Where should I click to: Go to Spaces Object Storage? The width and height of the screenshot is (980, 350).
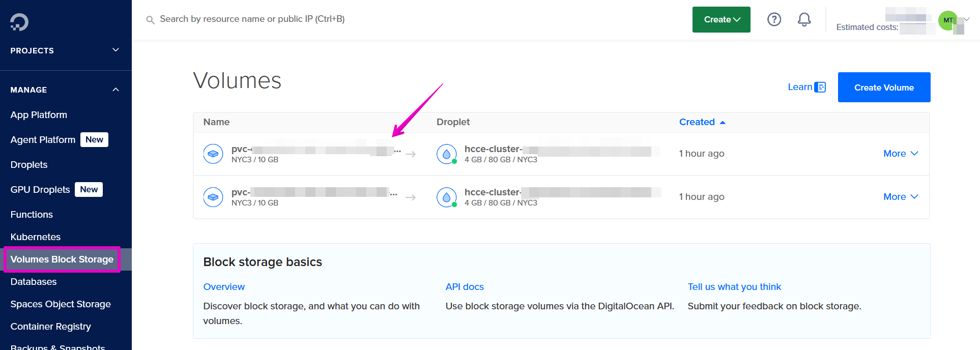(x=61, y=304)
